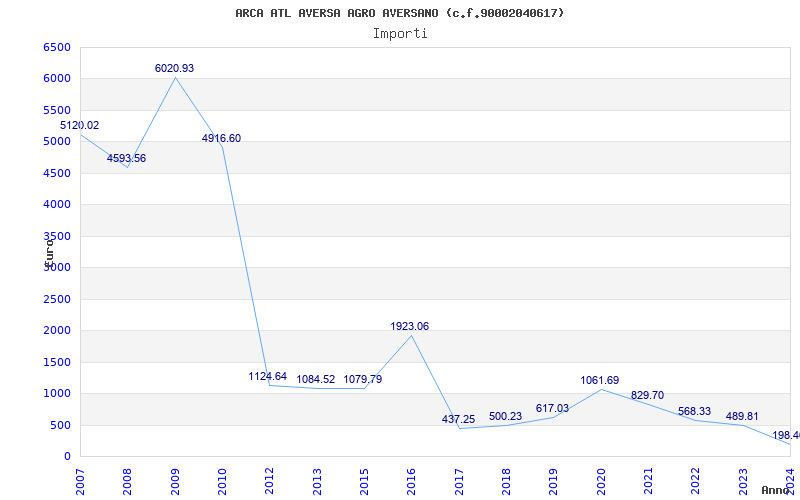Select the 1084.52 data label
Viewport: 800px width, 500px height.
click(x=316, y=379)
